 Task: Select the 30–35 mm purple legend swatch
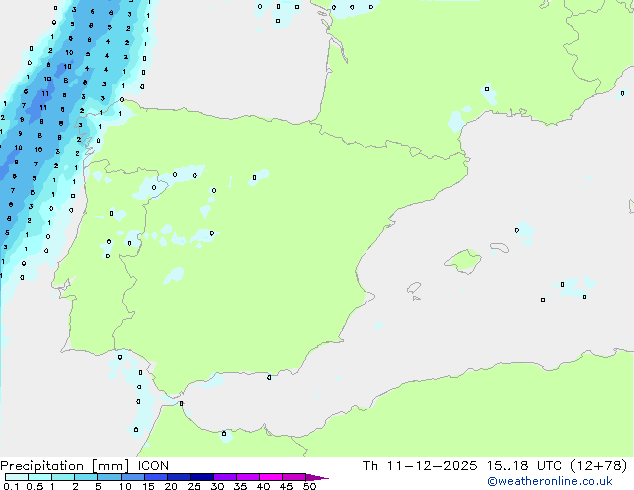[225, 477]
